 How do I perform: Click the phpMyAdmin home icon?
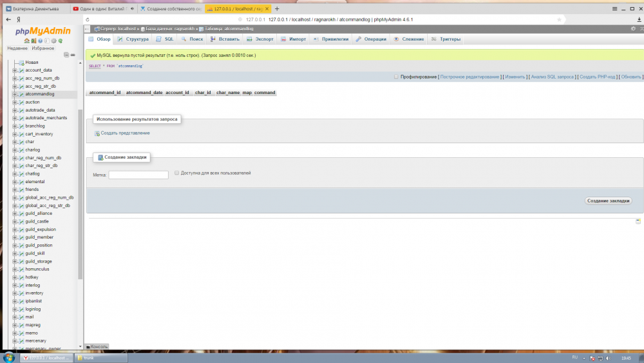point(26,41)
